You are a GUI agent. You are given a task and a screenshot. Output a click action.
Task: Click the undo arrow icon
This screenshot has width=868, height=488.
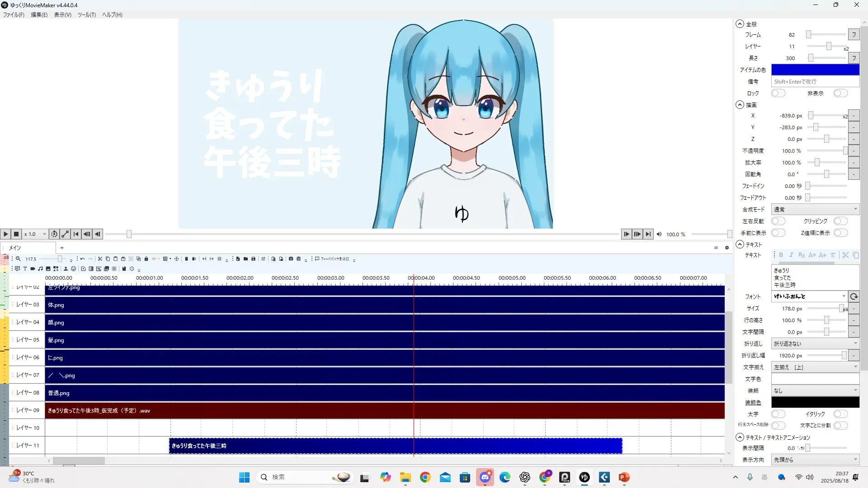click(x=82, y=259)
